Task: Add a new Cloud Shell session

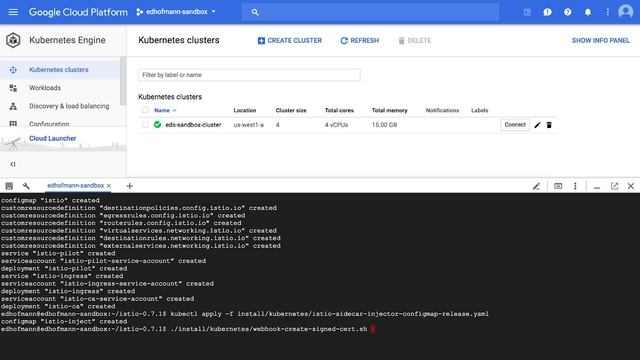Action: click(x=129, y=186)
